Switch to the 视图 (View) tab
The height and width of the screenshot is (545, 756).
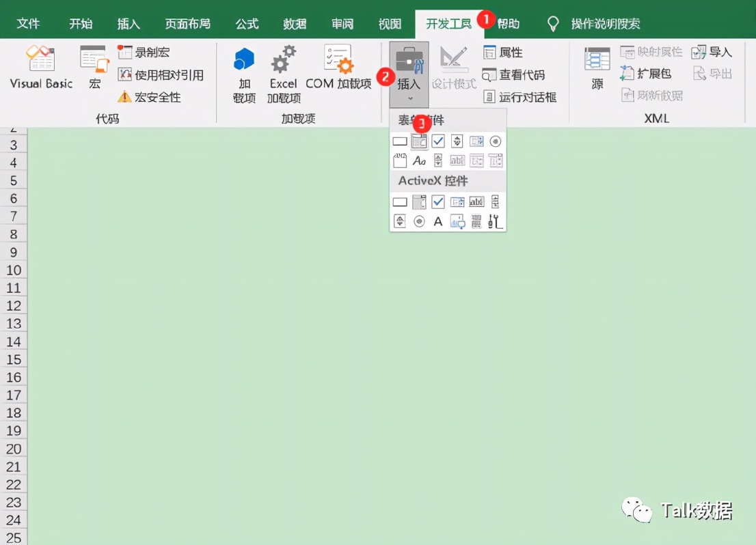pos(390,23)
